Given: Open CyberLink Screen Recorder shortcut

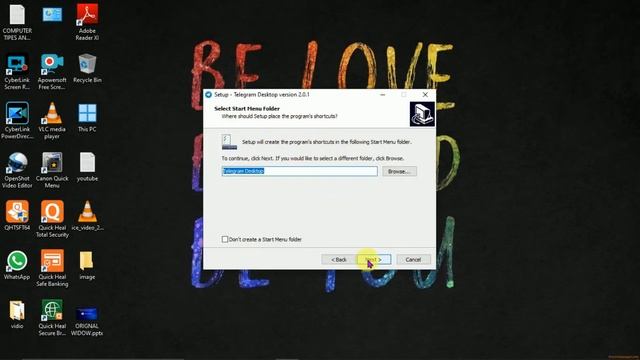Looking at the screenshot, I should (x=17, y=64).
